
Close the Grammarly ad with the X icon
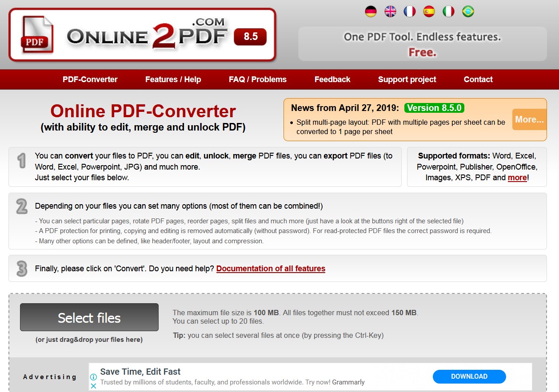point(93,386)
